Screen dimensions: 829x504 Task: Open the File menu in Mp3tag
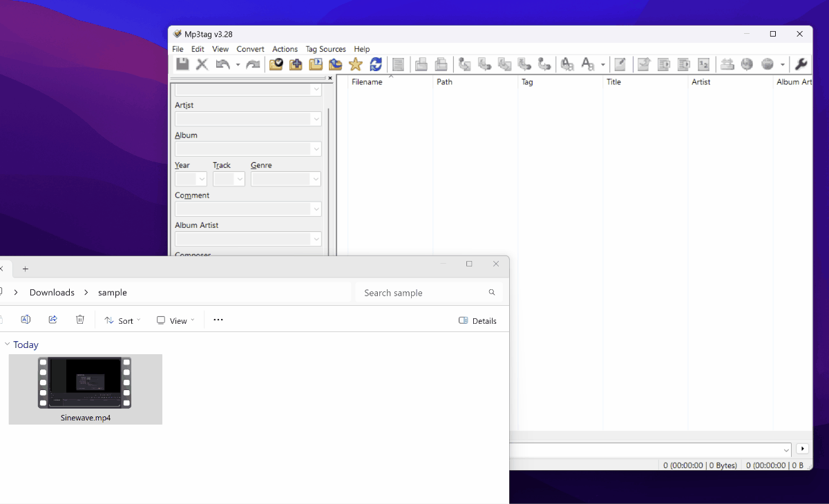coord(178,49)
